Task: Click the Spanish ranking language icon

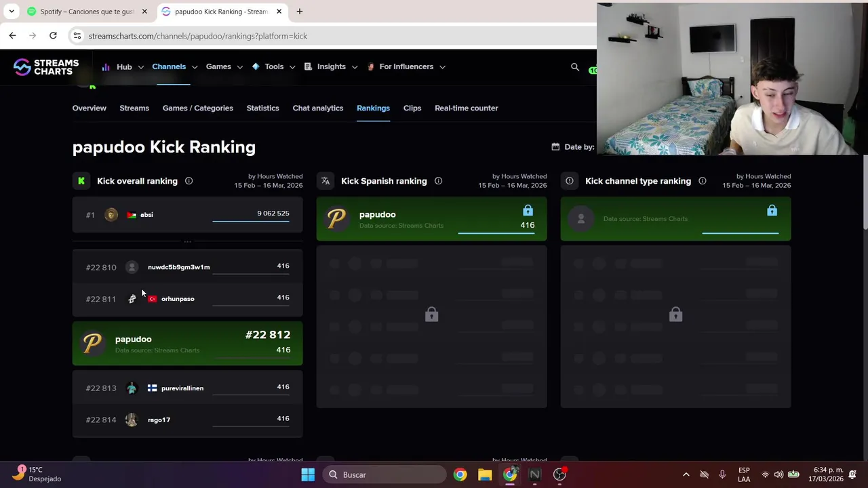Action: (325, 181)
